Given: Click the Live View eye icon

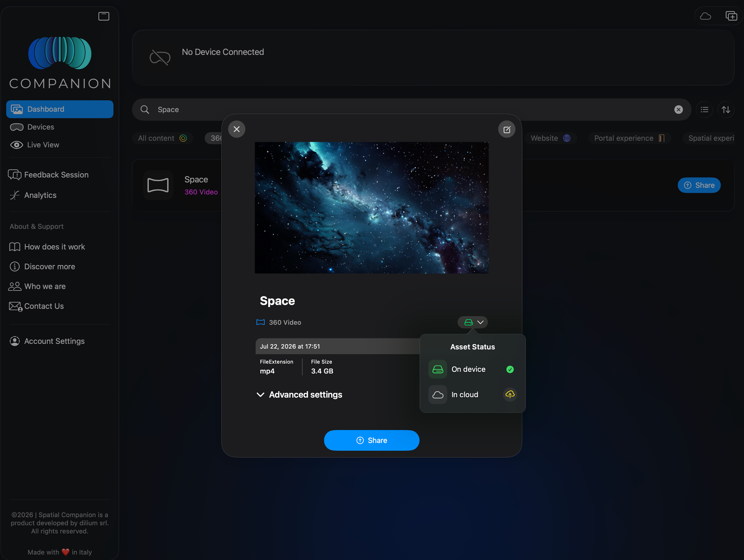Looking at the screenshot, I should pos(16,145).
